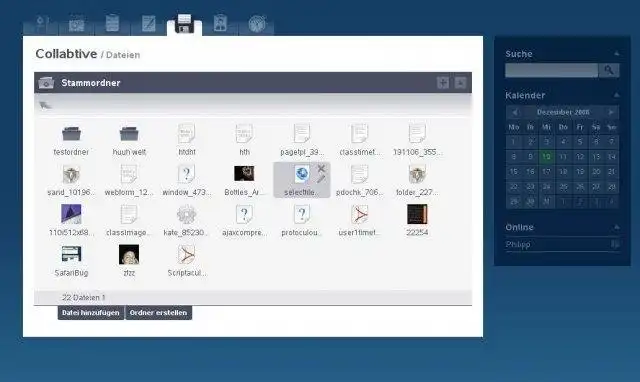The height and width of the screenshot is (382, 640).
Task: Collapse the Stammordner panel with the arrow button
Action: [460, 82]
